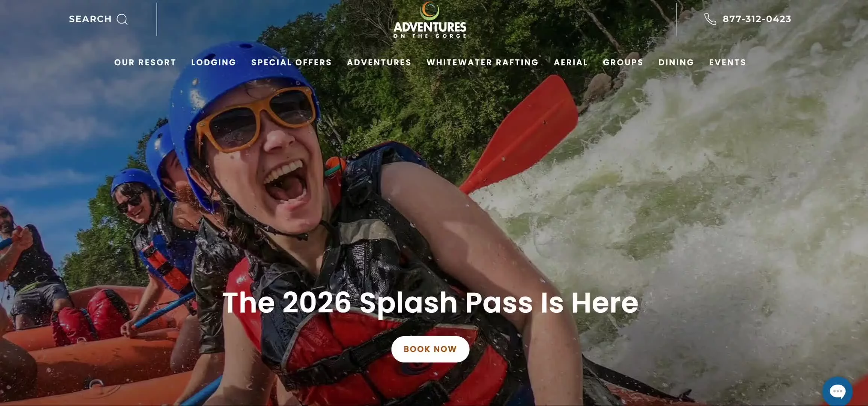868x406 pixels.
Task: Open the Special Offers menu item
Action: coord(291,62)
